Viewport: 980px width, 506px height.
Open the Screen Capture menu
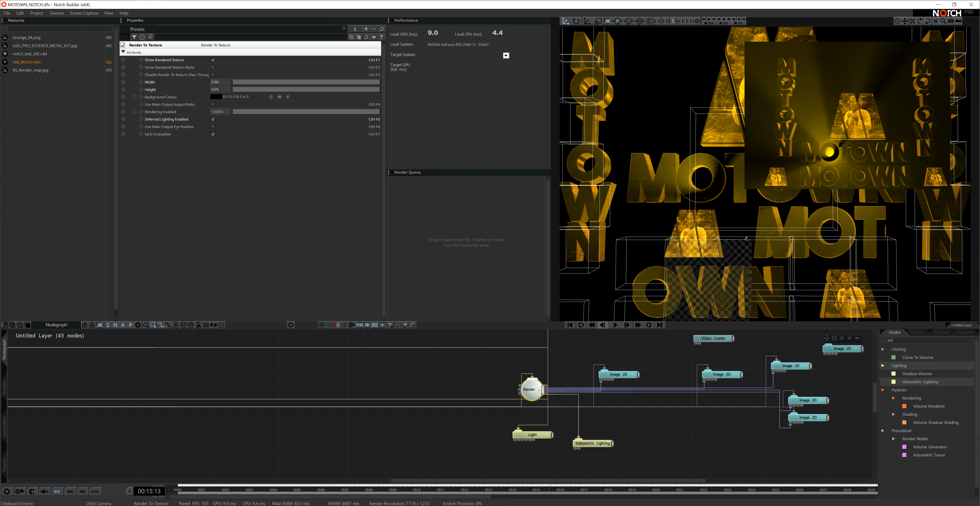click(84, 13)
